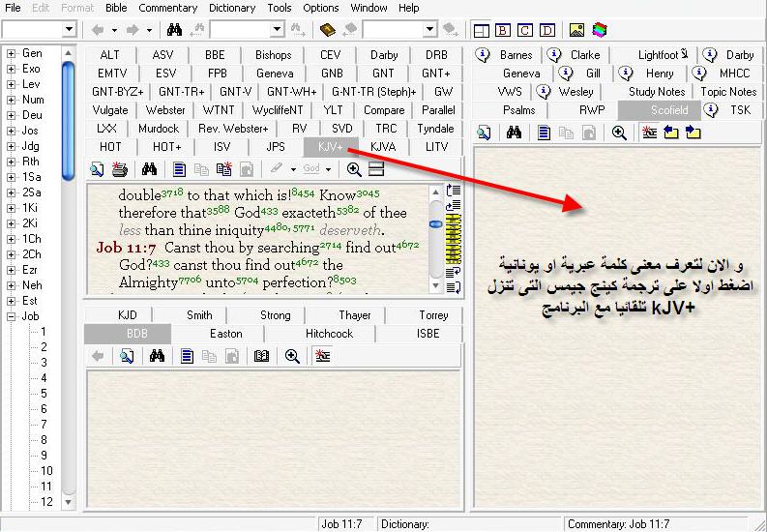Select chapter 12 under Job
The image size is (767, 532).
(x=46, y=502)
